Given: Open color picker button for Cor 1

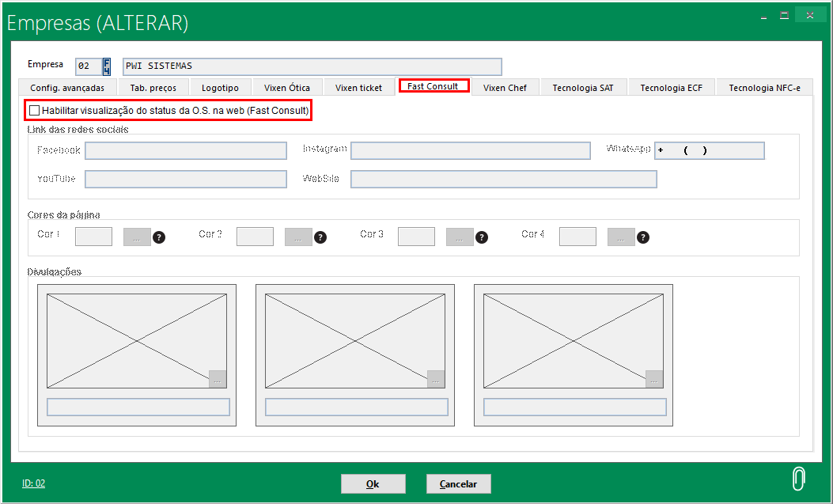Looking at the screenshot, I should click(x=137, y=237).
